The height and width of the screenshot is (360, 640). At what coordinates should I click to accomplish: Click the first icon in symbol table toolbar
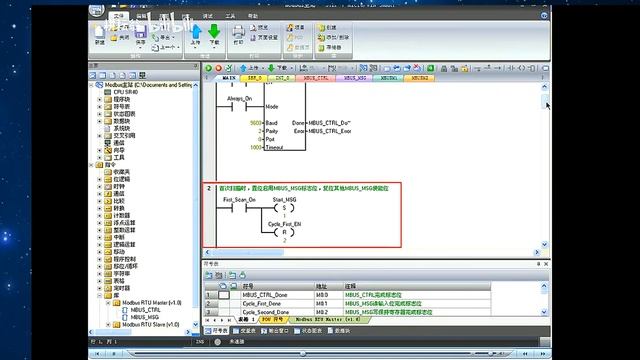pos(209,275)
